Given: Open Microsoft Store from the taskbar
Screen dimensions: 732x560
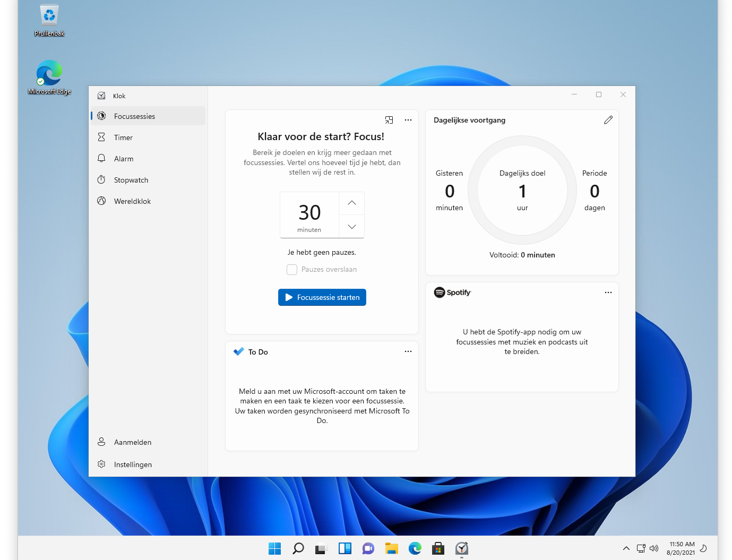Looking at the screenshot, I should click(x=438, y=548).
